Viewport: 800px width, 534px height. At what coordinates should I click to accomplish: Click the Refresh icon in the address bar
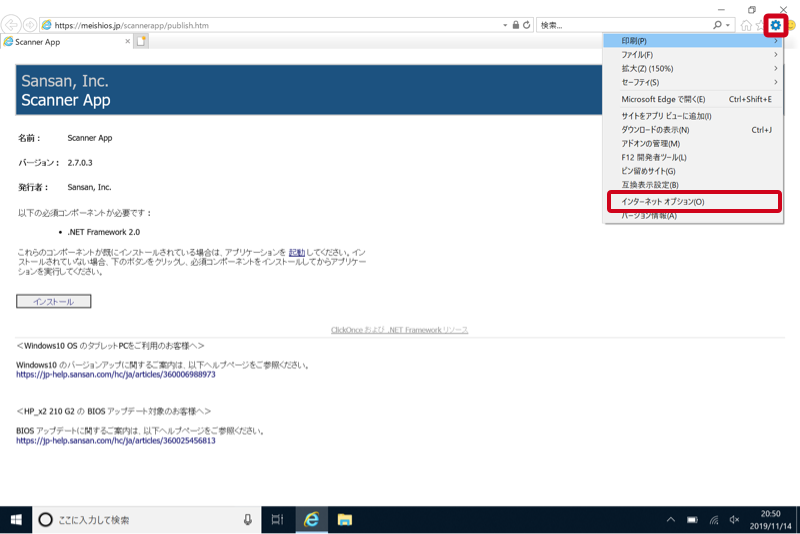pos(527,24)
